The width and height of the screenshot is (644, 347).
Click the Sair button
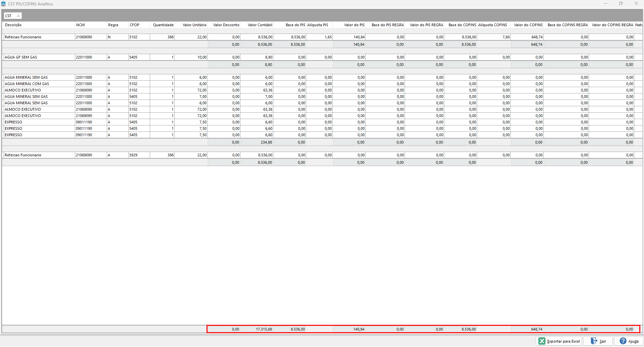click(598, 341)
